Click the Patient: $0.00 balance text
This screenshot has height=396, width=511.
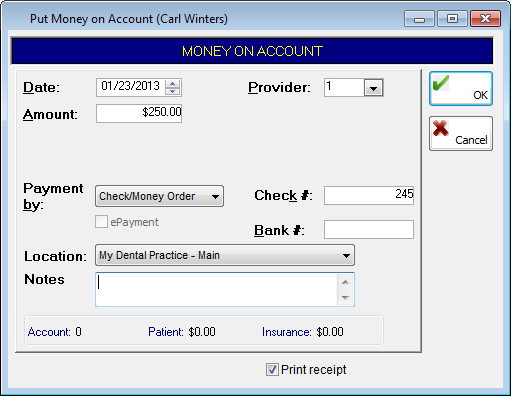click(x=182, y=332)
